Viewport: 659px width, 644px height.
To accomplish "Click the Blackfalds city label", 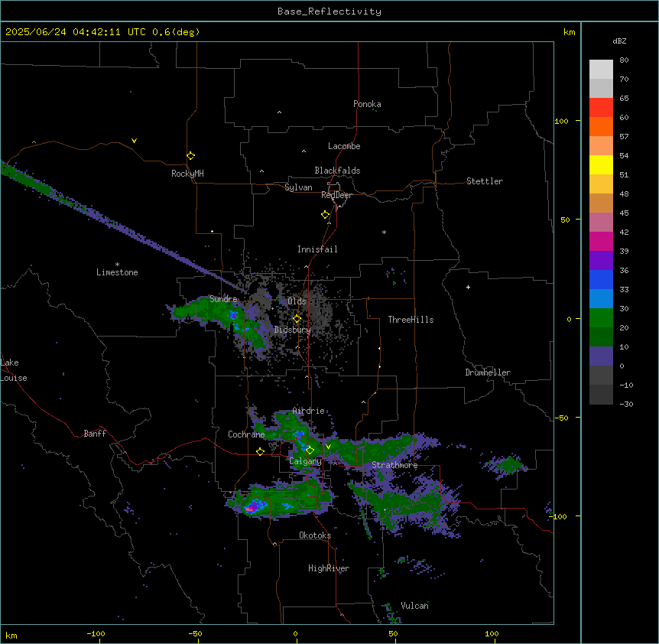I will (337, 171).
